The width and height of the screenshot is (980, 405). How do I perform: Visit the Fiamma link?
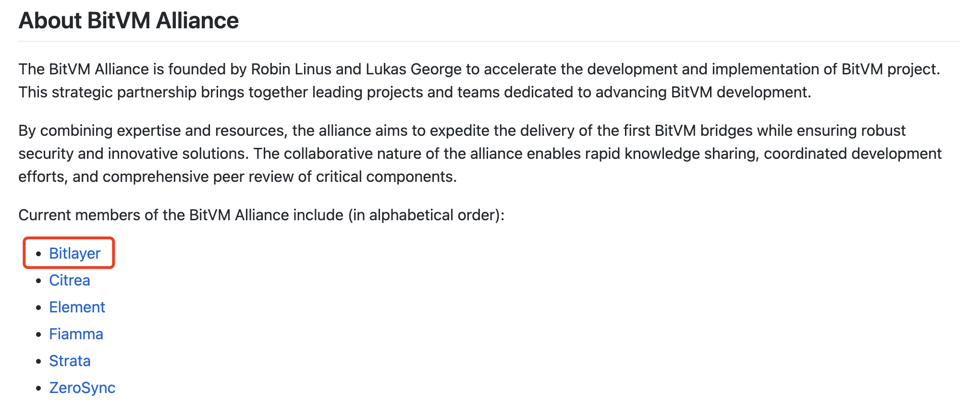(76, 334)
